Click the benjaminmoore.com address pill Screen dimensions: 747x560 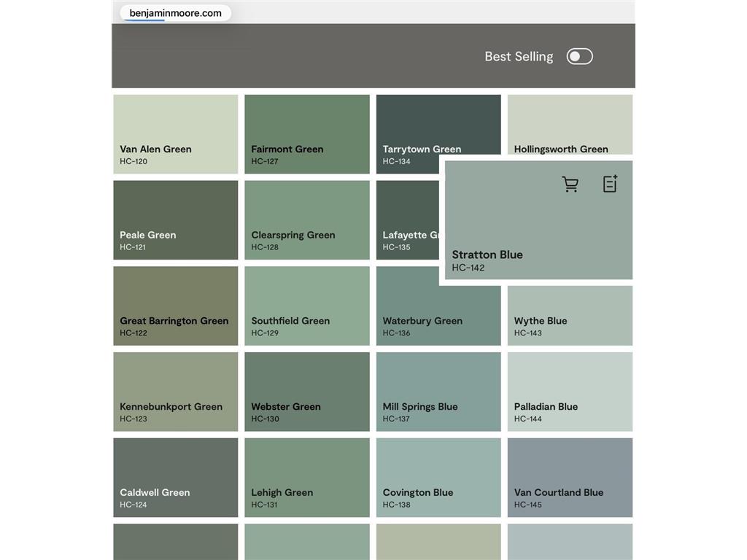click(175, 13)
